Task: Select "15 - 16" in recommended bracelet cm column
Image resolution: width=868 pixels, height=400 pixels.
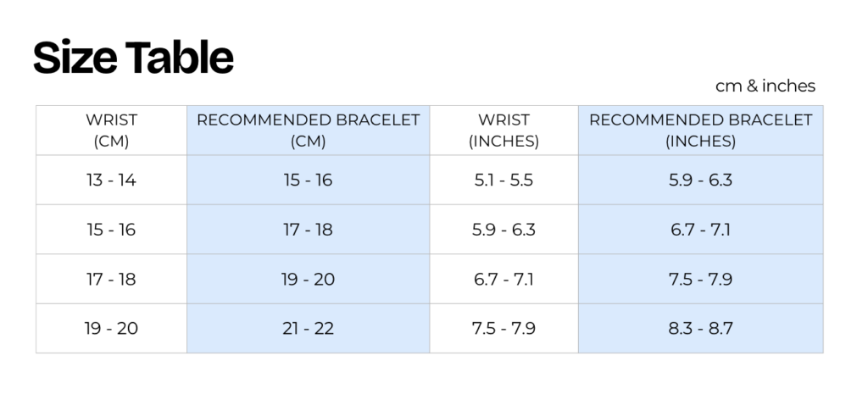Action: tap(308, 181)
